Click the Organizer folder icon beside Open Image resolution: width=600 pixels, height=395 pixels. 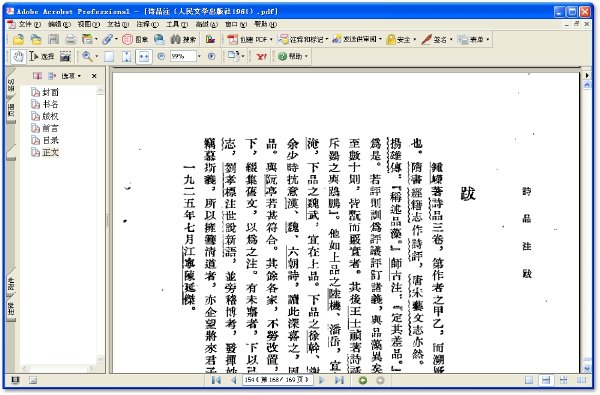click(x=36, y=39)
